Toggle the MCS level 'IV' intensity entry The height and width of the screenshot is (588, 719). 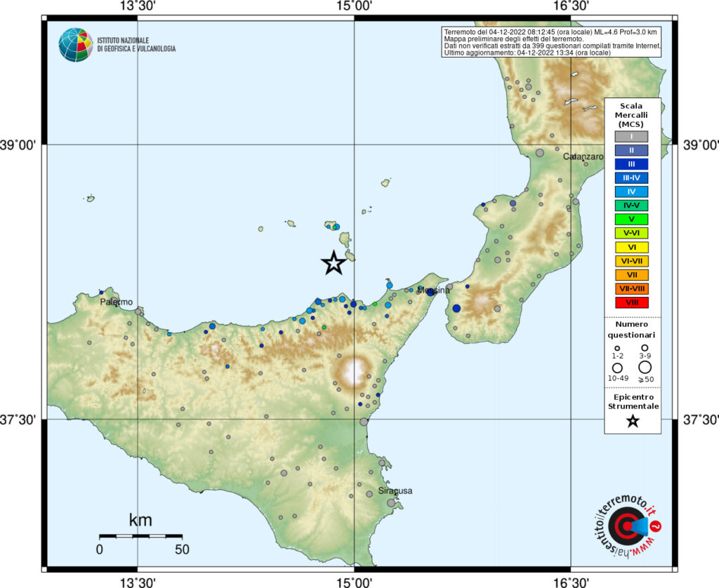[x=632, y=191]
